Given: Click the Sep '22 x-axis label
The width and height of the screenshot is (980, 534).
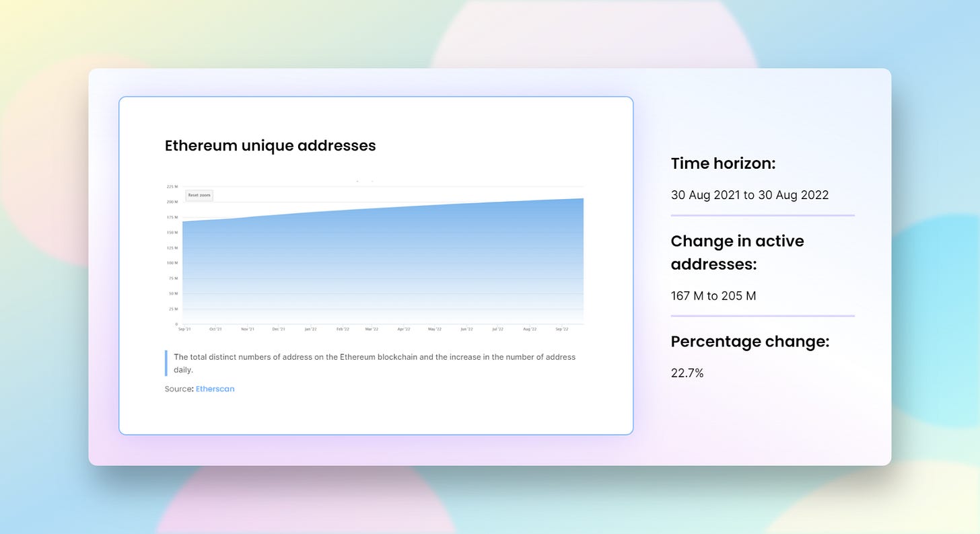Looking at the screenshot, I should point(561,330).
